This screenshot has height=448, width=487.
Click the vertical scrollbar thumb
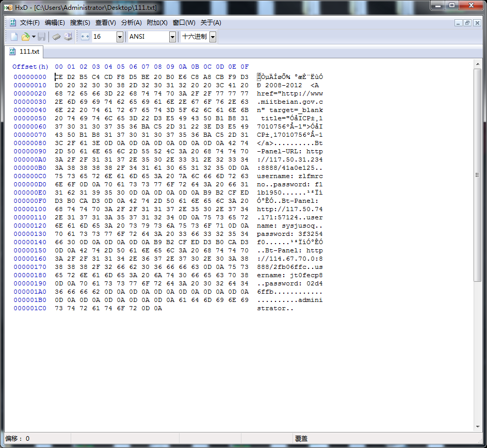(x=478, y=175)
